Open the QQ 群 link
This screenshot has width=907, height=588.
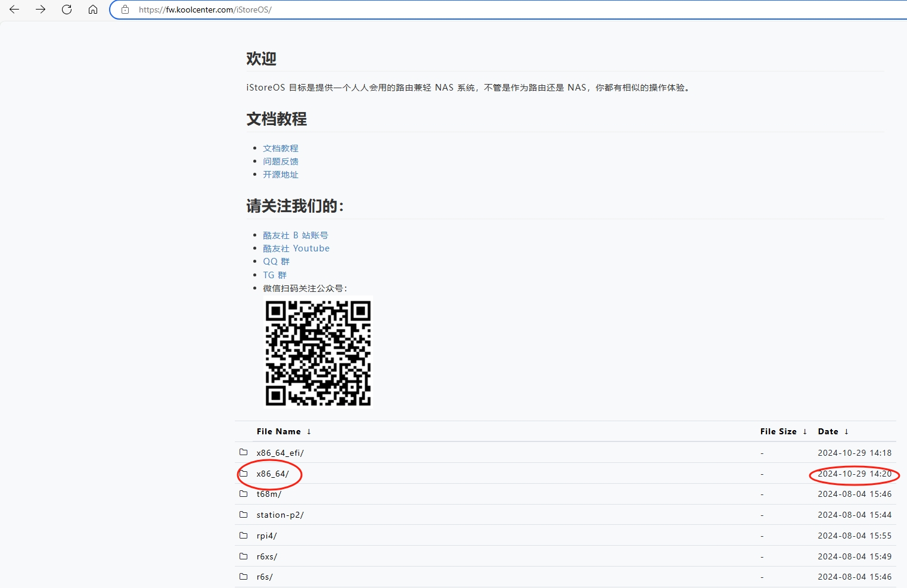[x=277, y=262]
